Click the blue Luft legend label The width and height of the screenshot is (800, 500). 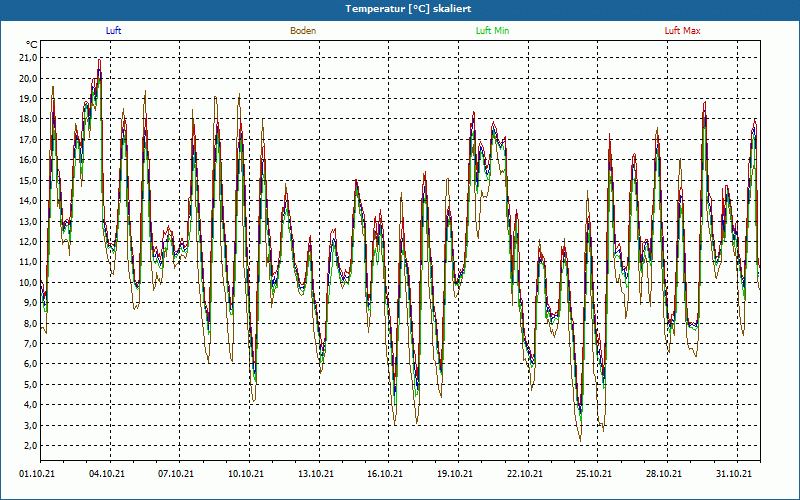tap(113, 31)
